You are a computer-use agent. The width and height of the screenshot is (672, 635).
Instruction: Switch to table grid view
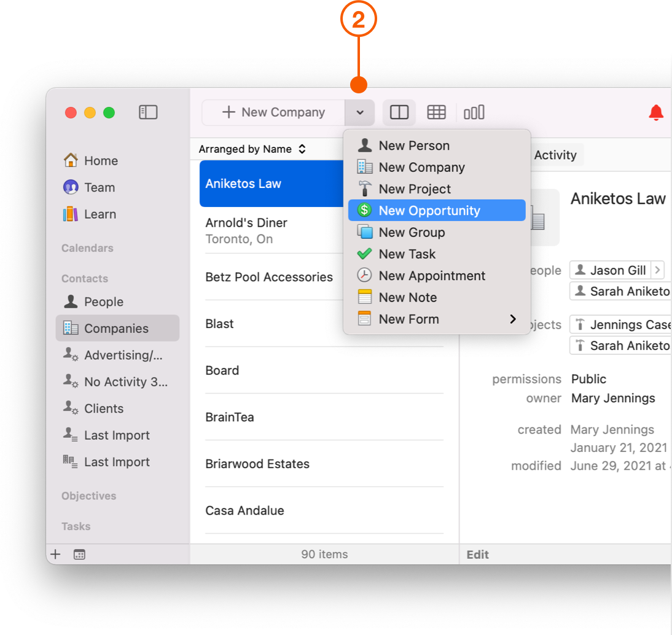click(x=436, y=112)
